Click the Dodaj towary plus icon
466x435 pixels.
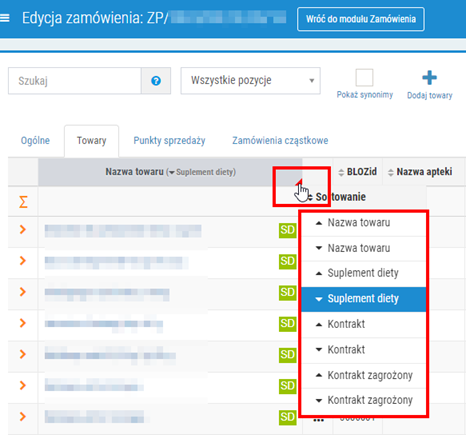429,78
